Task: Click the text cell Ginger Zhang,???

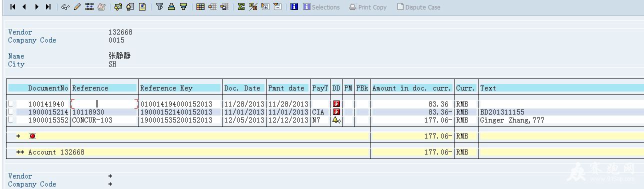Action: pos(512,120)
